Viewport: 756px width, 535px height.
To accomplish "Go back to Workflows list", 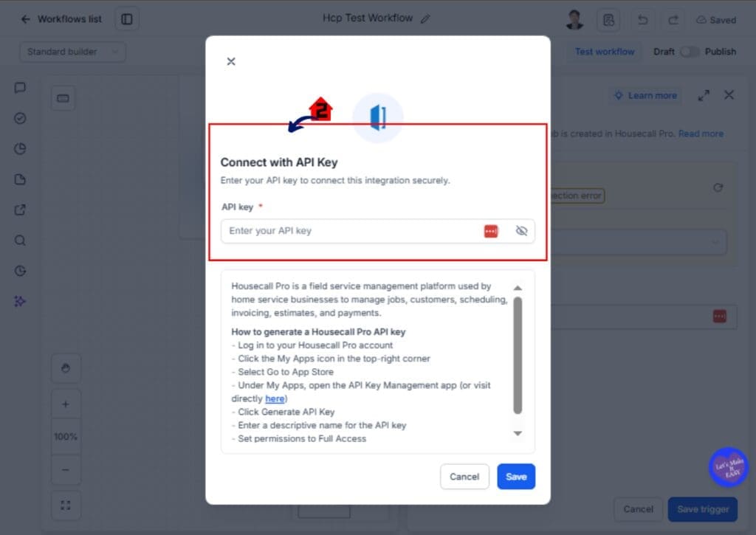I will (61, 19).
